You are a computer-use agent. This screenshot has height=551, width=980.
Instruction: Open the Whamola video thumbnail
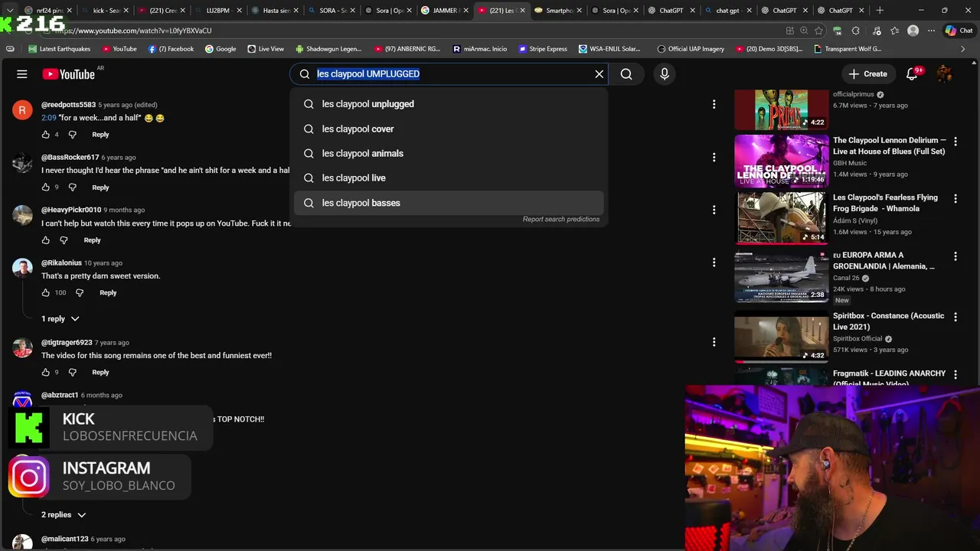781,218
